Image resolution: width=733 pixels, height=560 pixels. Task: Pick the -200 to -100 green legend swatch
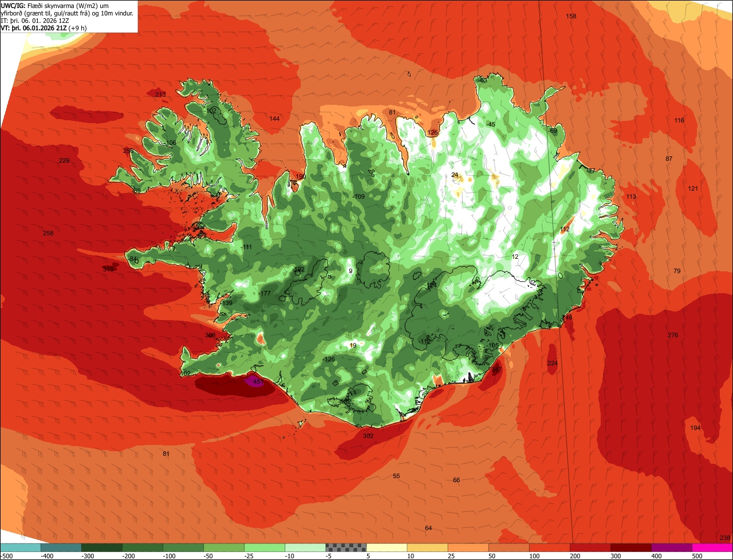click(143, 547)
